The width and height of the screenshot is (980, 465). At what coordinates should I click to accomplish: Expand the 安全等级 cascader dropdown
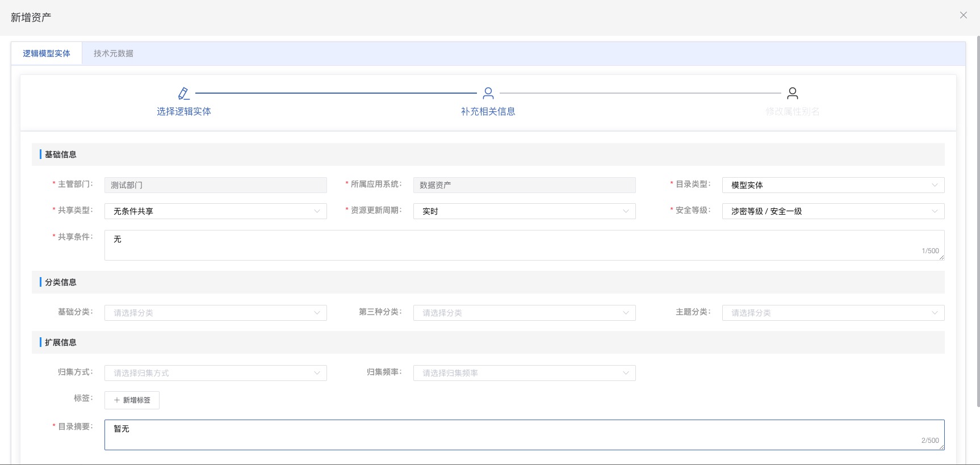832,211
